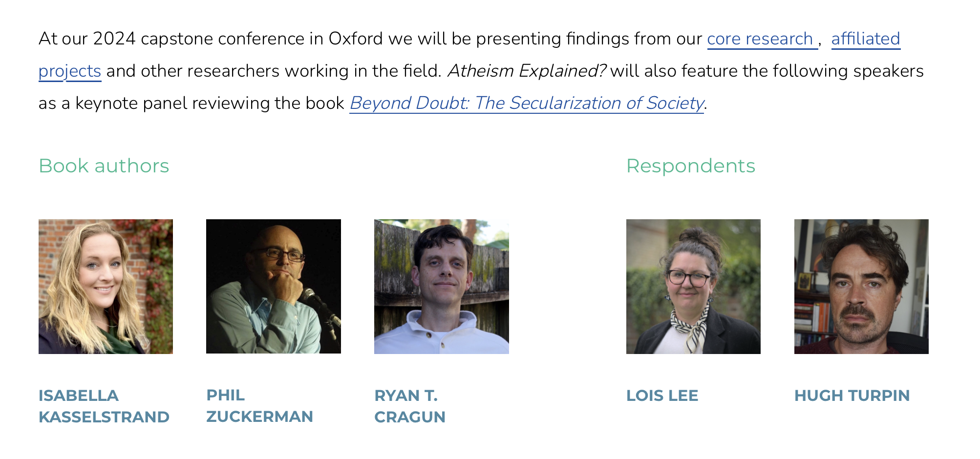Click the underlined word "projects"
The image size is (980, 459).
pyautogui.click(x=70, y=71)
